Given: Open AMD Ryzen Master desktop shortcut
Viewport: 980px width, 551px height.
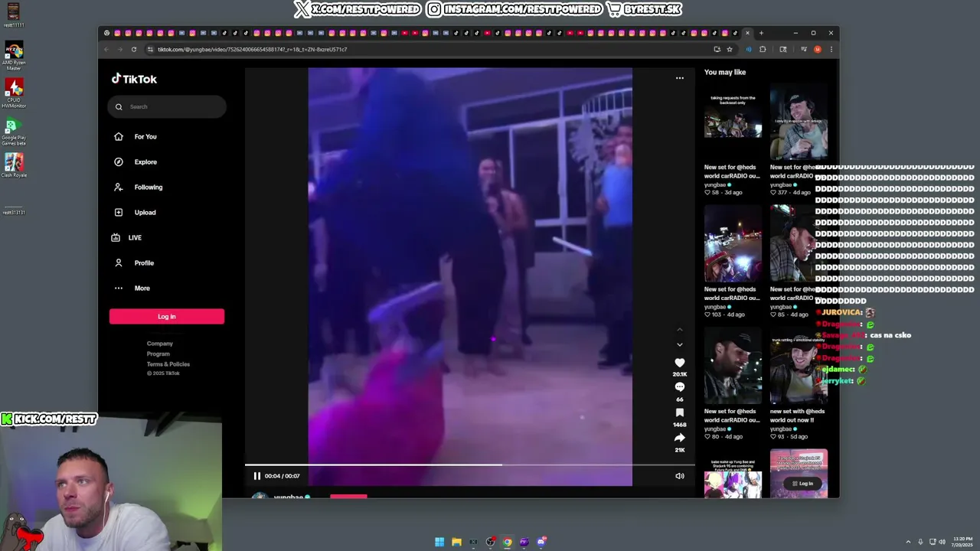Looking at the screenshot, I should 14,57.
